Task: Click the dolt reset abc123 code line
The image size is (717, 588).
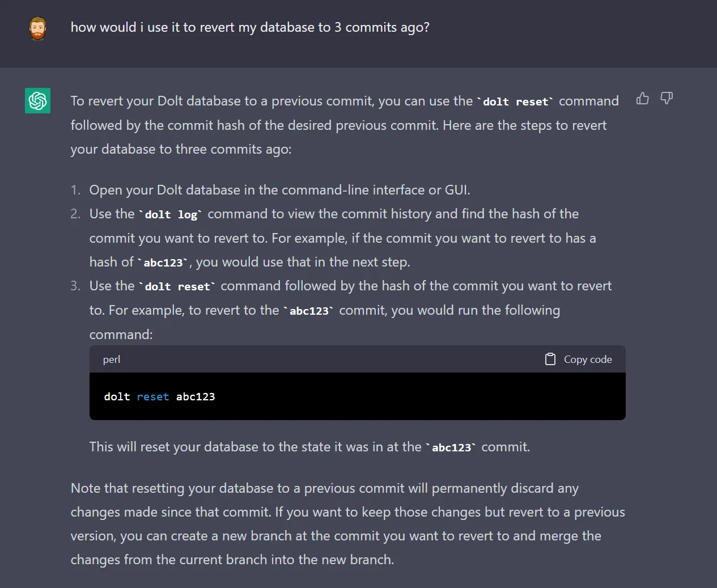Action: (159, 396)
